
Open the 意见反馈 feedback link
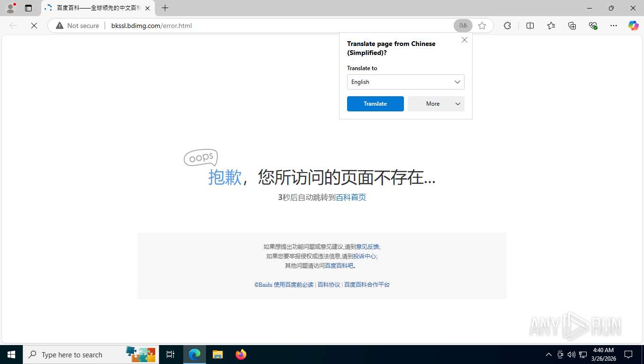coord(367,246)
